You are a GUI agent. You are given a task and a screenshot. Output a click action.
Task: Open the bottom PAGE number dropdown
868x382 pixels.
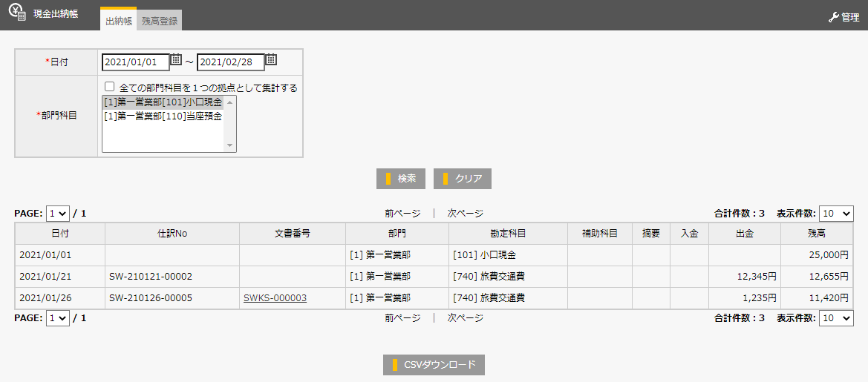[x=58, y=318]
